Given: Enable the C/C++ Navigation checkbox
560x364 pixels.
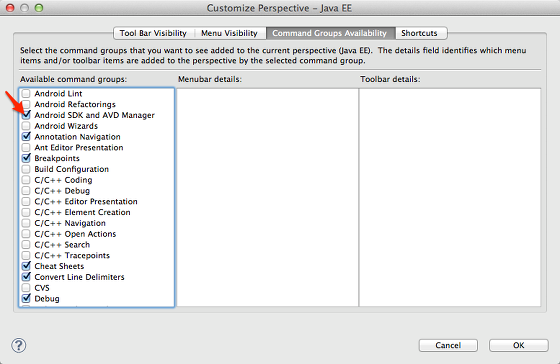Looking at the screenshot, I should pyautogui.click(x=26, y=223).
